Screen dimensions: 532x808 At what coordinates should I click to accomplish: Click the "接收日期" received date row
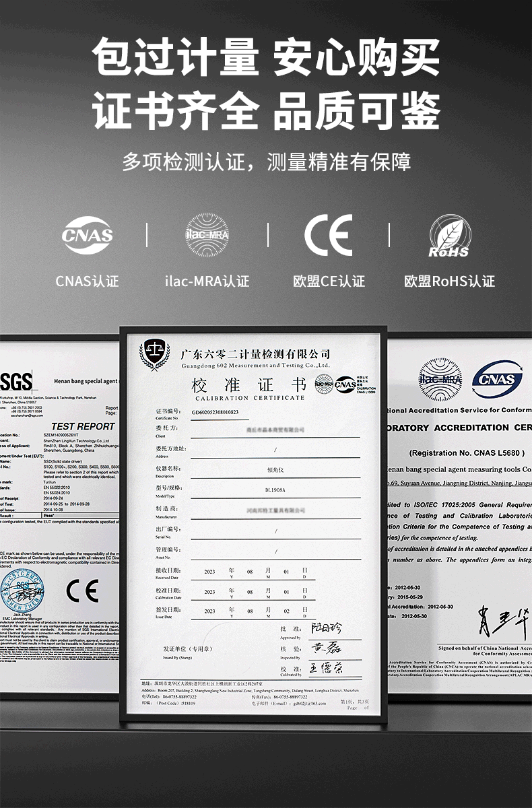point(235,572)
